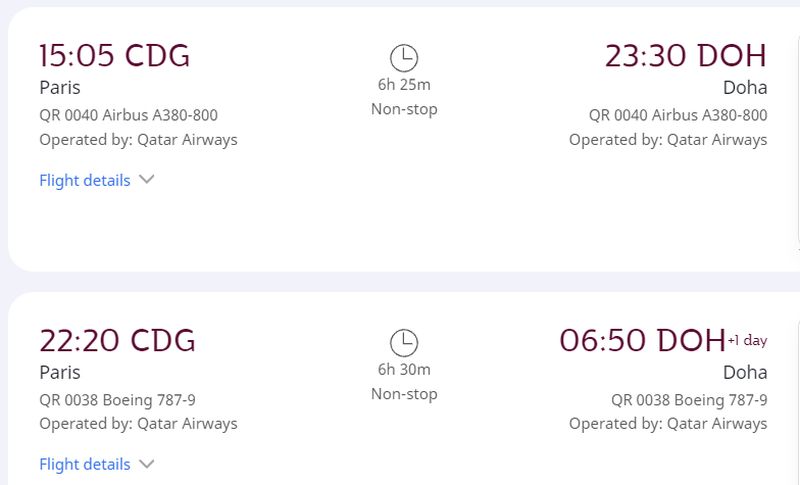Click QR 0040 Airbus A380-800 departure label

click(x=129, y=115)
